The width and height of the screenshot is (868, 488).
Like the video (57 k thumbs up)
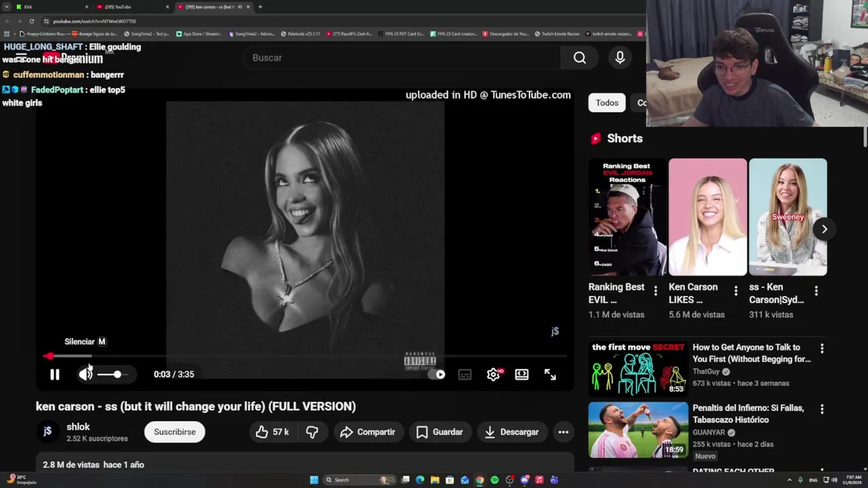coord(273,432)
